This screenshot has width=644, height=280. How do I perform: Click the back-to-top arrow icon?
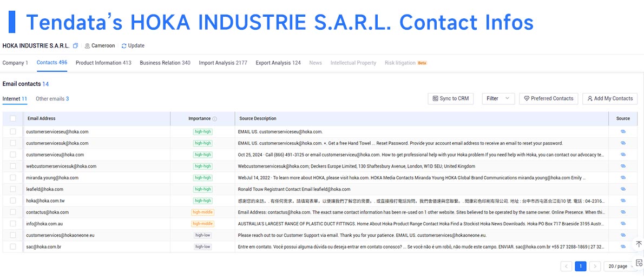click(639, 244)
